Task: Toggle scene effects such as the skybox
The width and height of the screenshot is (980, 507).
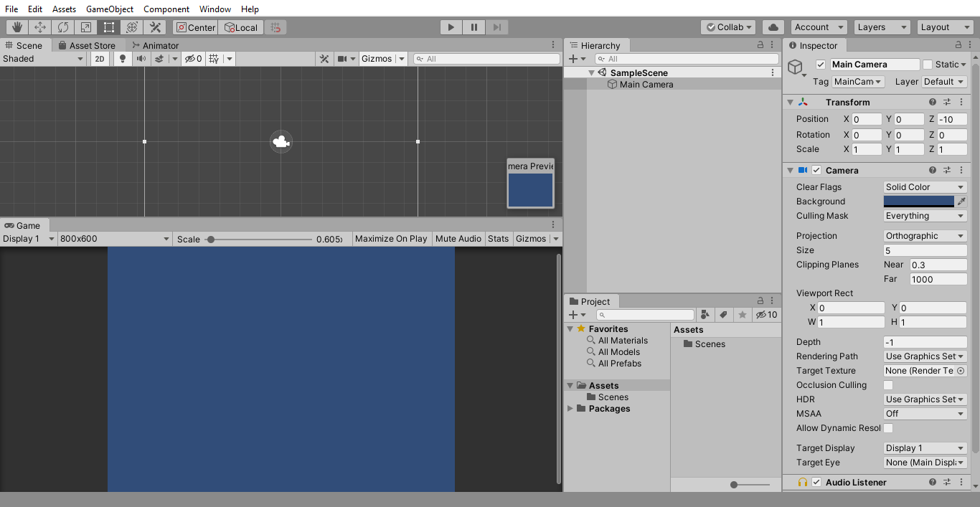Action: tap(159, 59)
